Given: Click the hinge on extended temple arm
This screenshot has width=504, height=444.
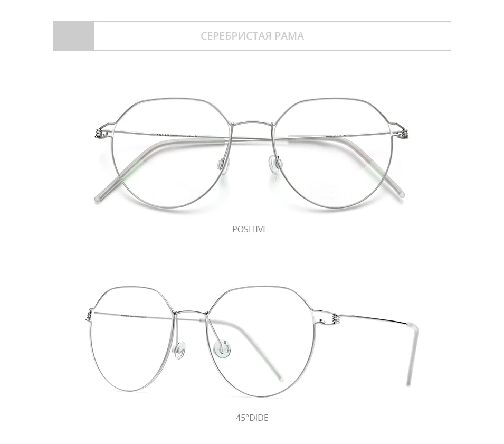Looking at the screenshot, I should 335,319.
